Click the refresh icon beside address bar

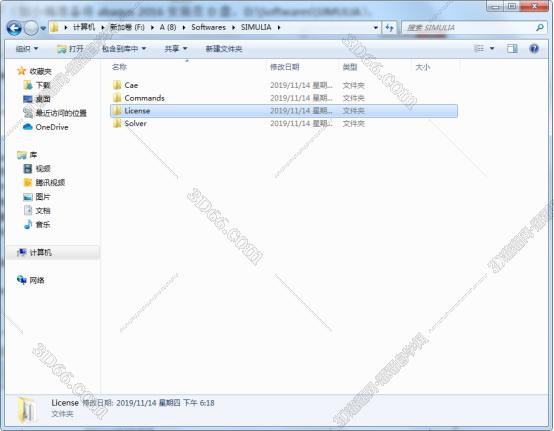pos(390,28)
